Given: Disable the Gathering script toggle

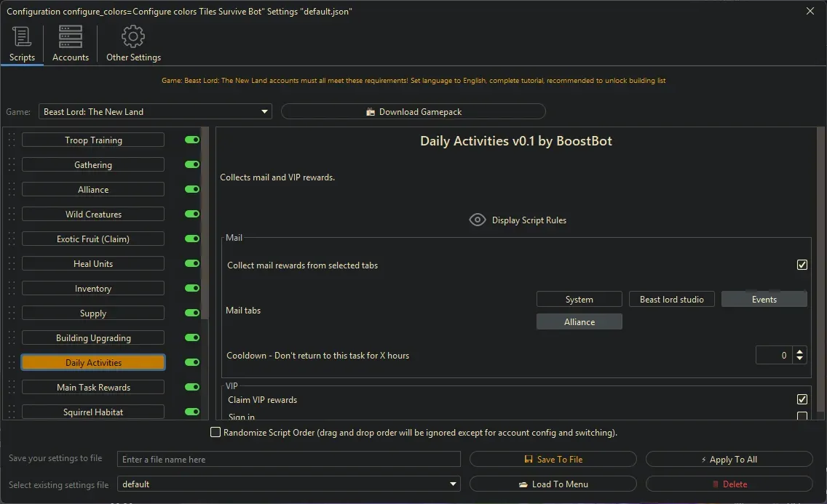Looking at the screenshot, I should pos(191,164).
